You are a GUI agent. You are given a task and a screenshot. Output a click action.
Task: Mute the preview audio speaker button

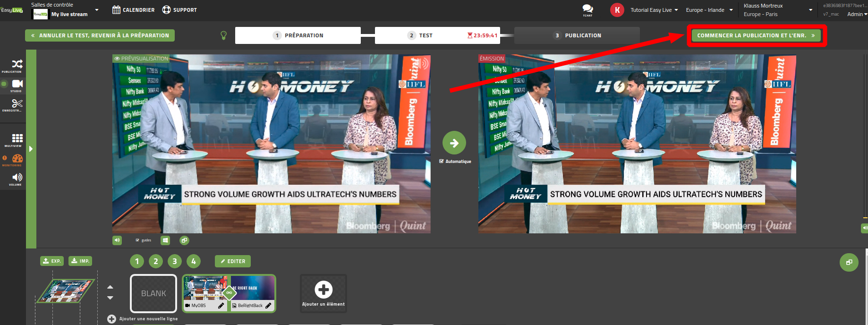(x=117, y=240)
